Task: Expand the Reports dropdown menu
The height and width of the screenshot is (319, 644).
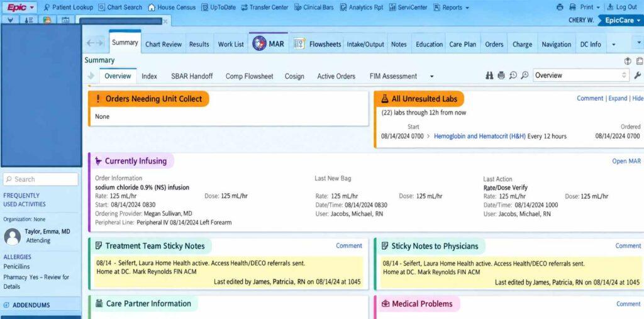Action: [451, 8]
